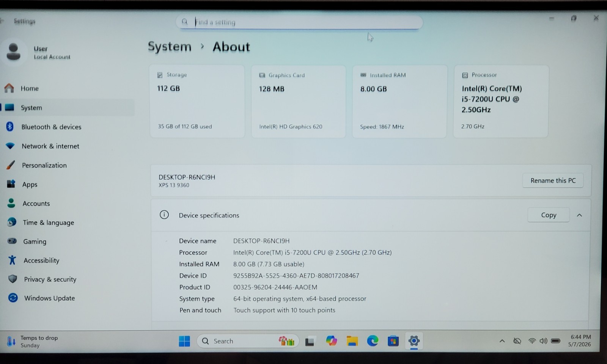Click the Gaming controller icon
This screenshot has width=607, height=364.
pos(12,241)
